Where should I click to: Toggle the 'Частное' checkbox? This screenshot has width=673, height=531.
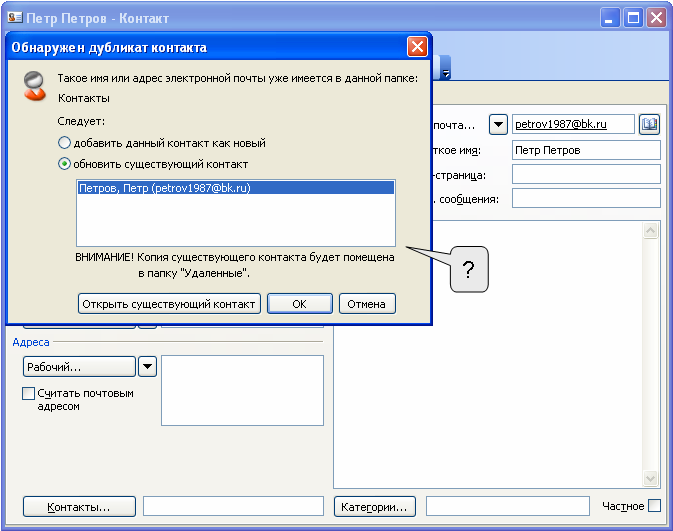[655, 506]
